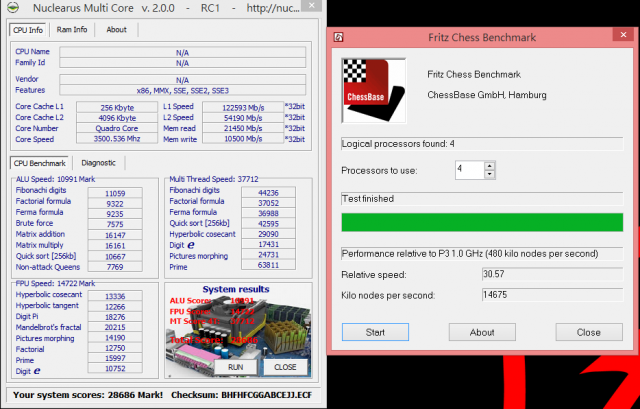Click the Multi Thread Prime score 63811
This screenshot has height=409, width=640.
[x=268, y=265]
